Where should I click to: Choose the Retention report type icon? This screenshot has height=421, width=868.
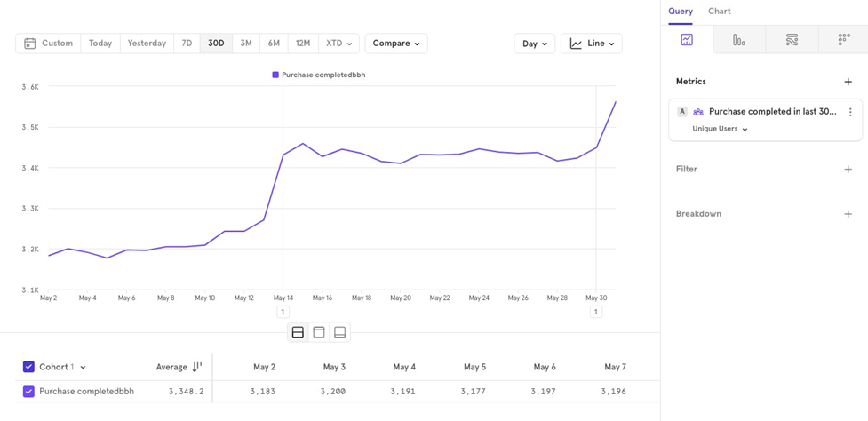(843, 40)
